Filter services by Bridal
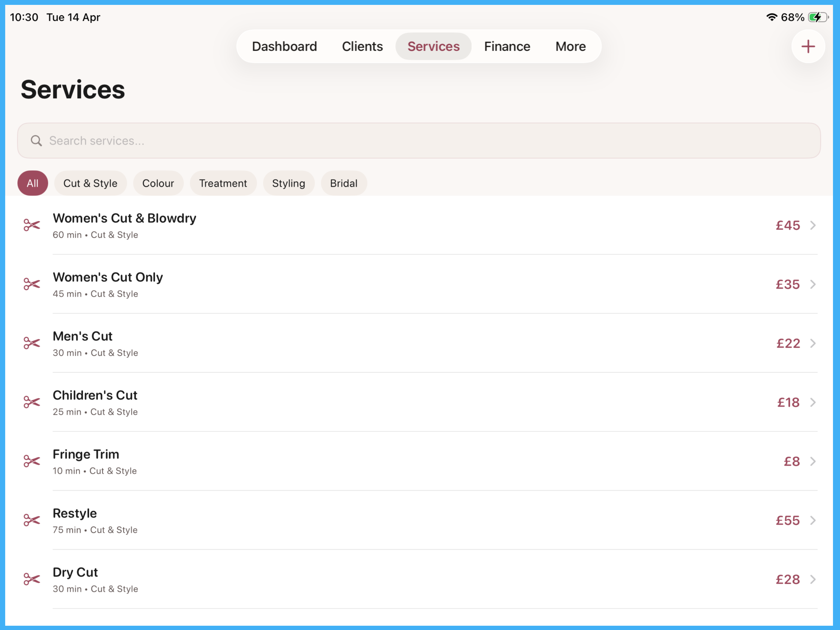The image size is (840, 630). [x=344, y=183]
